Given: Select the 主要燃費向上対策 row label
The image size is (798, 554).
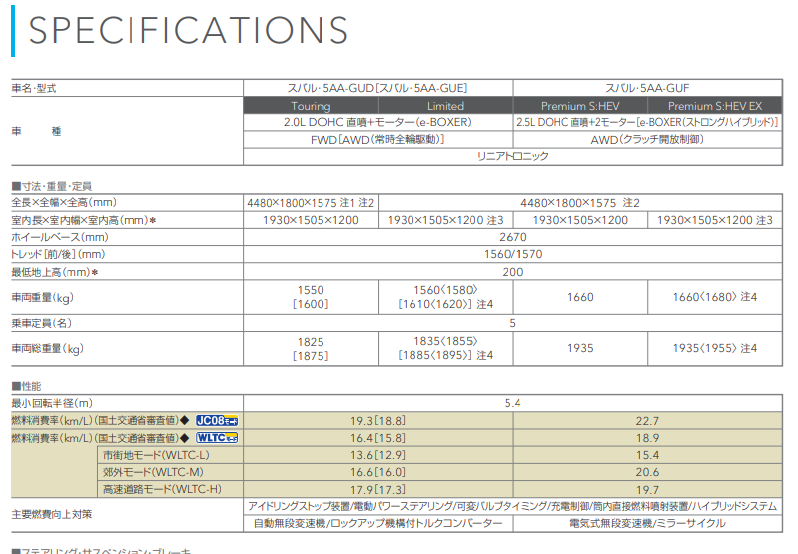Looking at the screenshot, I should coord(51,514).
